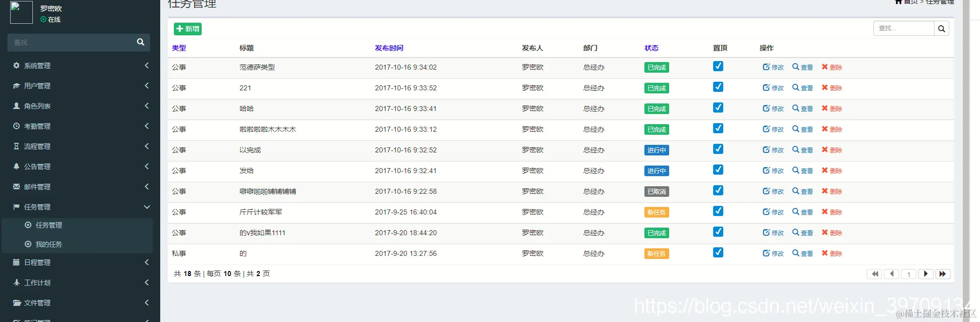Delete the 的v我如果1111 task
980x322 pixels.
pos(832,233)
